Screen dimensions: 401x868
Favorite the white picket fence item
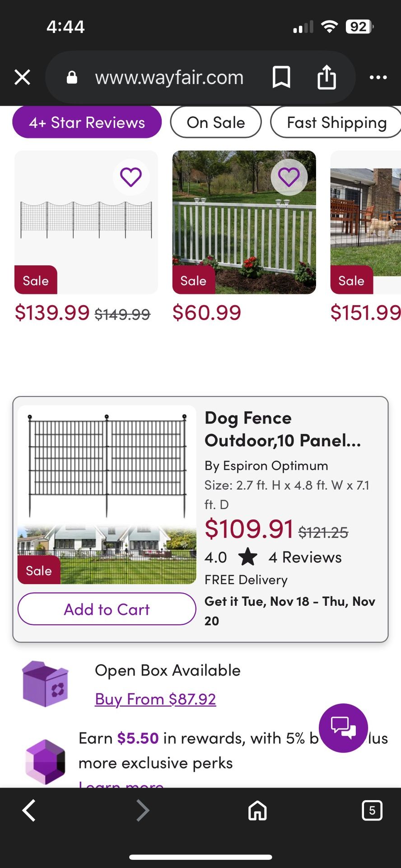coord(289,177)
